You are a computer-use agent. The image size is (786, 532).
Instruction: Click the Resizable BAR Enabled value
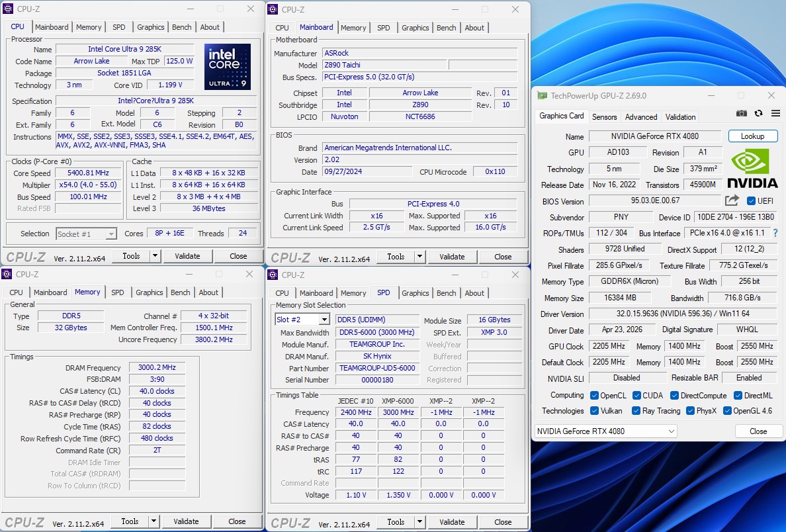pos(749,378)
